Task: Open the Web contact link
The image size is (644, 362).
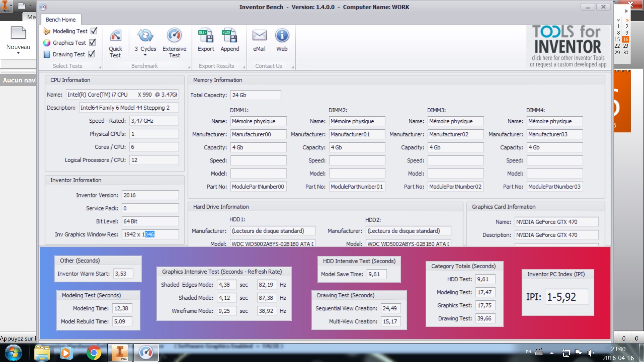Action: click(x=282, y=40)
